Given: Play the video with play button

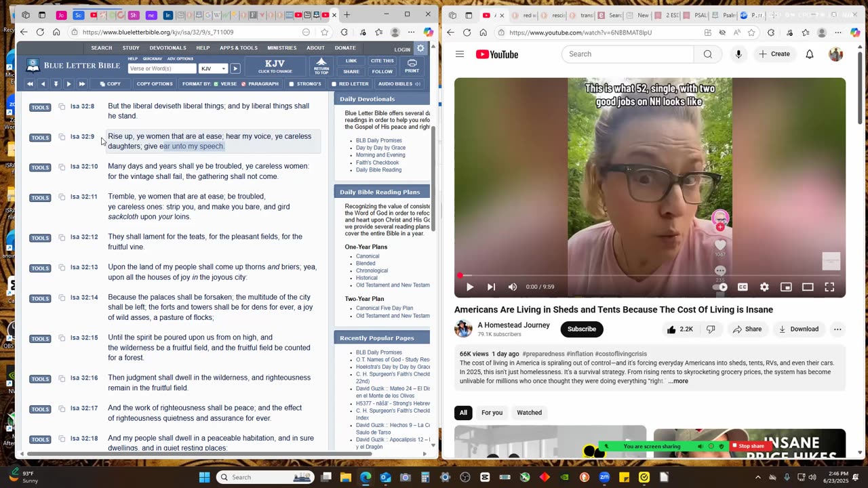Looking at the screenshot, I should click(469, 287).
